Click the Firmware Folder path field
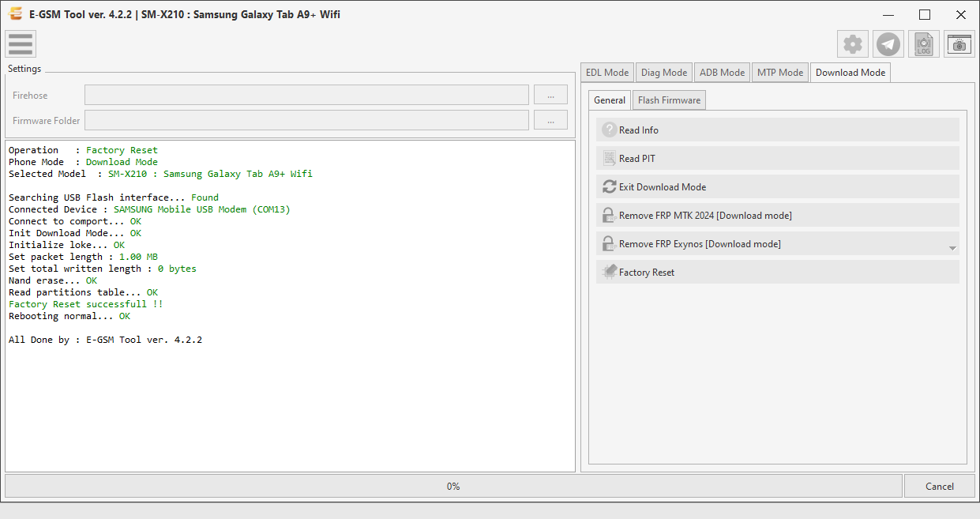 point(306,120)
